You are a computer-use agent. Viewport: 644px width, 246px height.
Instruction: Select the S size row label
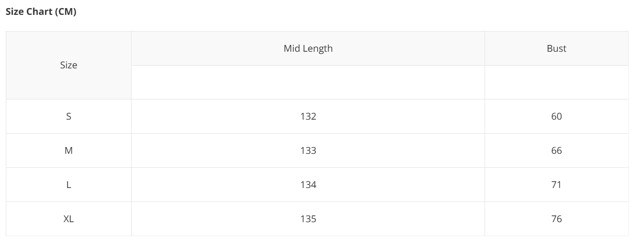click(69, 116)
